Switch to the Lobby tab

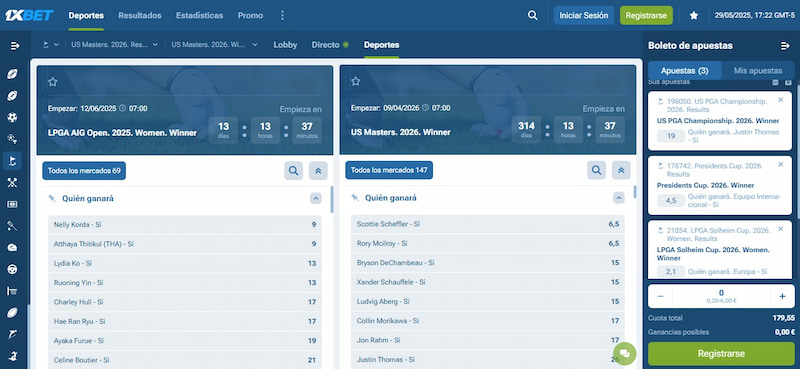(x=285, y=45)
